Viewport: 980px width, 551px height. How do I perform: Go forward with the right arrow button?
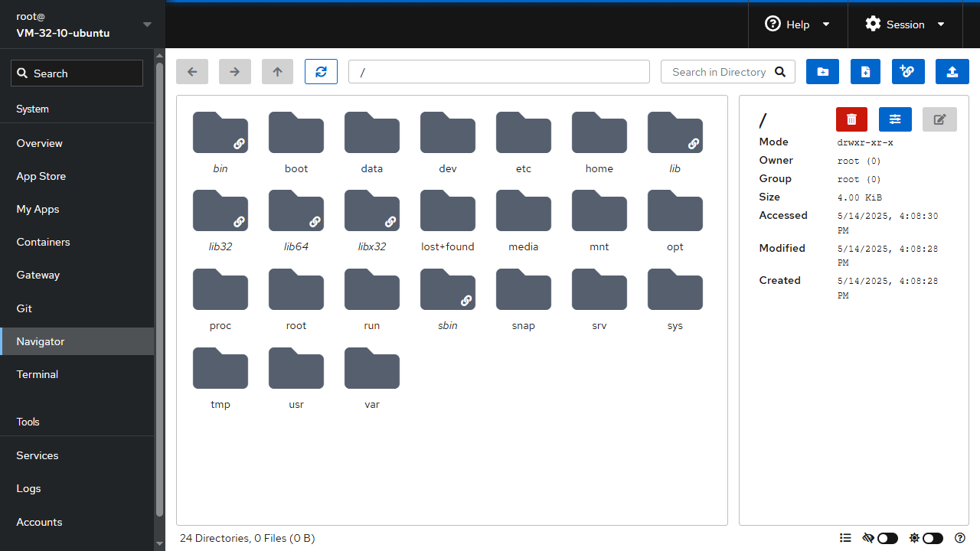click(235, 72)
